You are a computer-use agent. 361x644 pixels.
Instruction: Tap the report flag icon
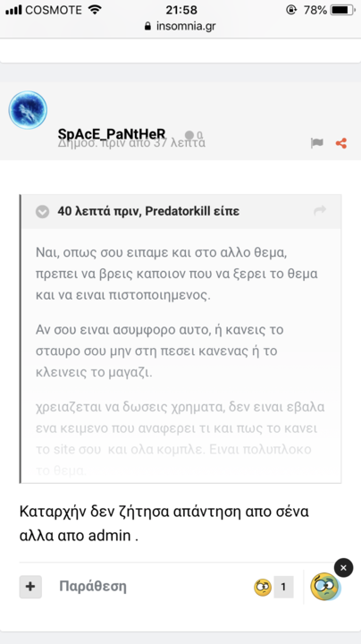(x=316, y=143)
